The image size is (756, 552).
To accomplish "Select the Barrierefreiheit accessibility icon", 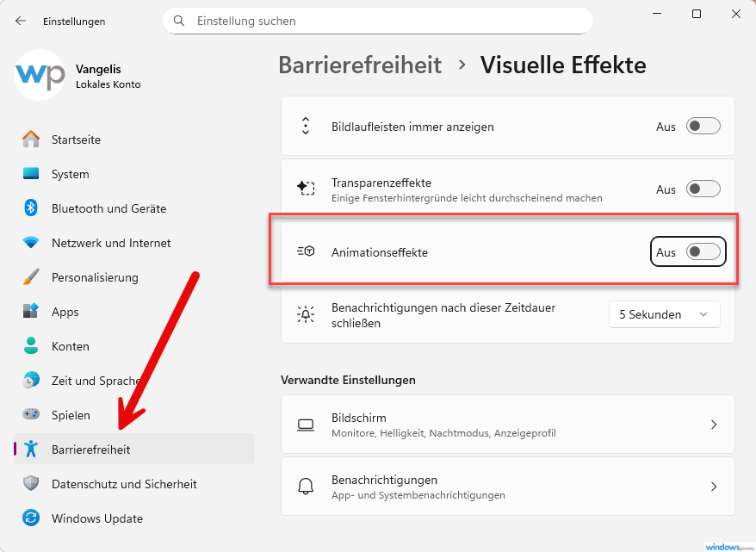I will (31, 449).
